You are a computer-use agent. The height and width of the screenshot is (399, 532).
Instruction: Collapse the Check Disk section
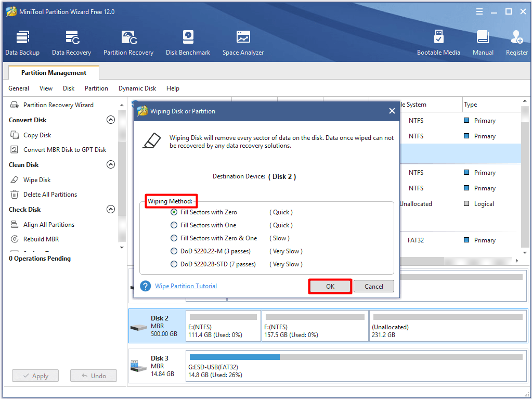pyautogui.click(x=111, y=209)
